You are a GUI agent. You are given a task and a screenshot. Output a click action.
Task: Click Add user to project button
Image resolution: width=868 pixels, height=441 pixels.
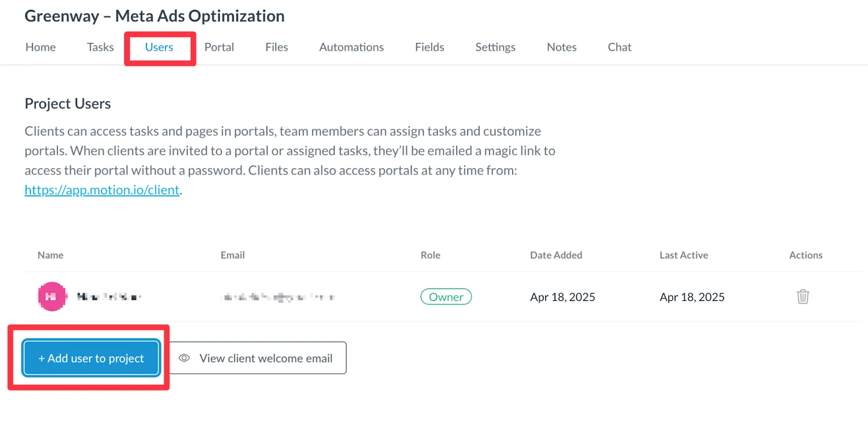91,358
